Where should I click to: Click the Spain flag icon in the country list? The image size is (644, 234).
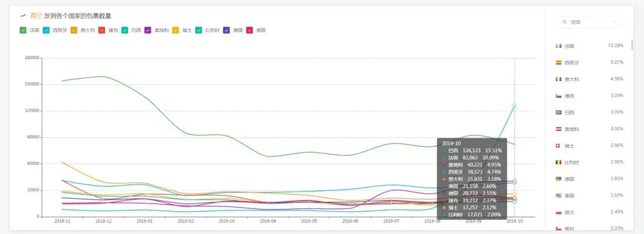(x=558, y=63)
